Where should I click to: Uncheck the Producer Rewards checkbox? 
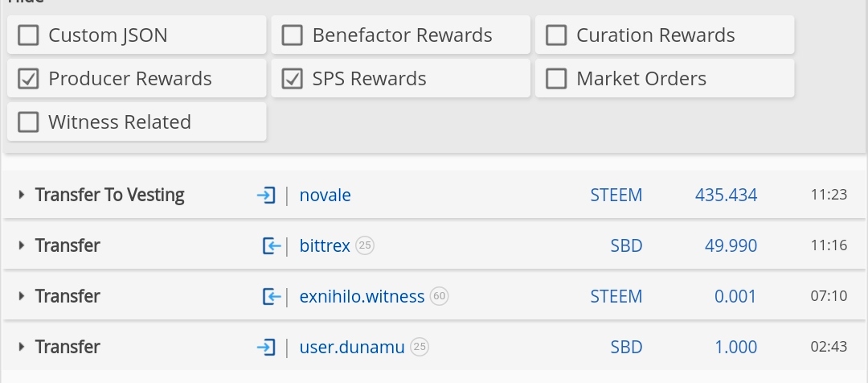coord(28,79)
